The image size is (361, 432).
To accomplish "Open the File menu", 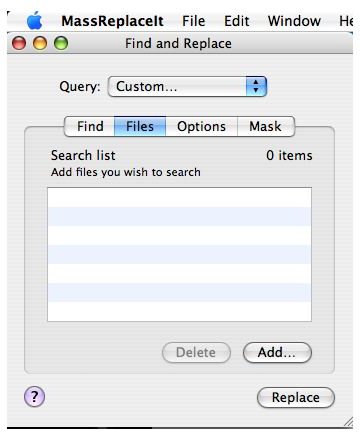I will (x=194, y=21).
